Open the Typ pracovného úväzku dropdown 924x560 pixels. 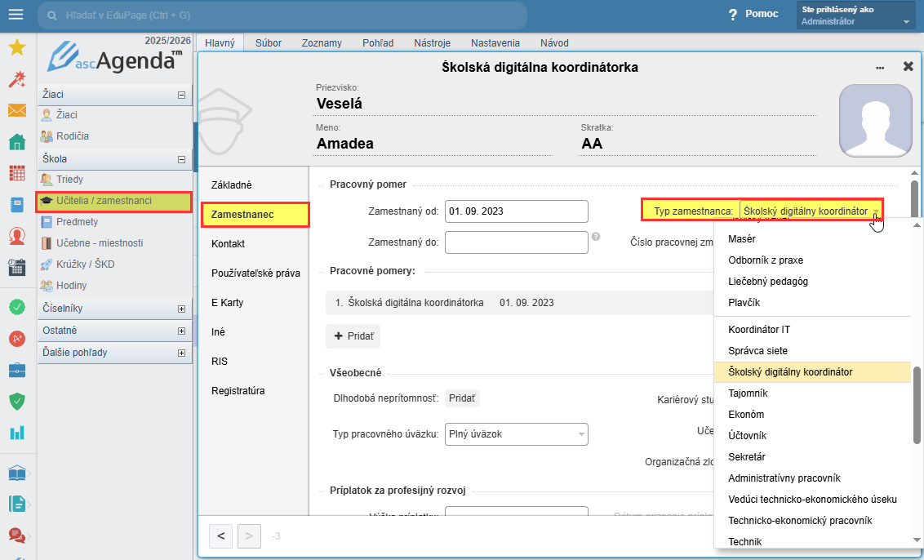pos(518,434)
